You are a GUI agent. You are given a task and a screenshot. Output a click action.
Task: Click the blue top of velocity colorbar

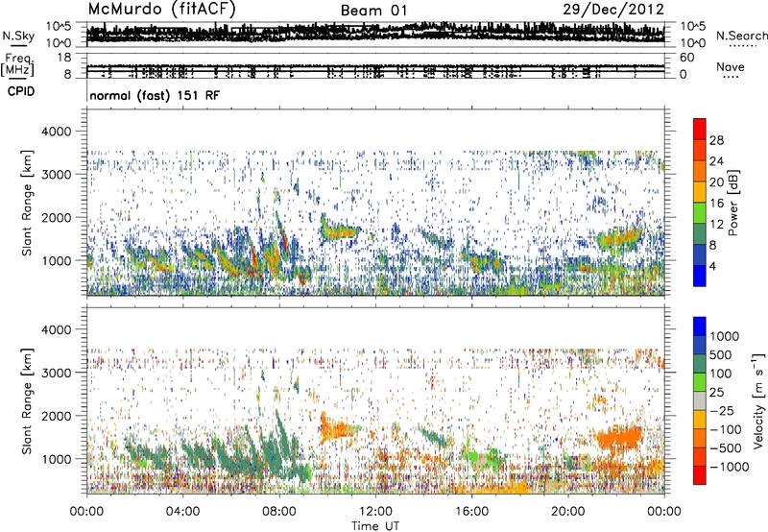700,326
